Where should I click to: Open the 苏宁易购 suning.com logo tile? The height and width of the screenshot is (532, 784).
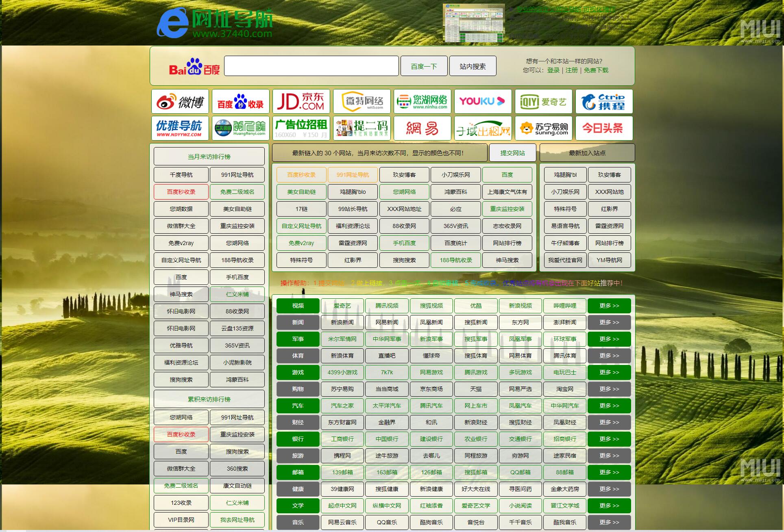click(544, 128)
